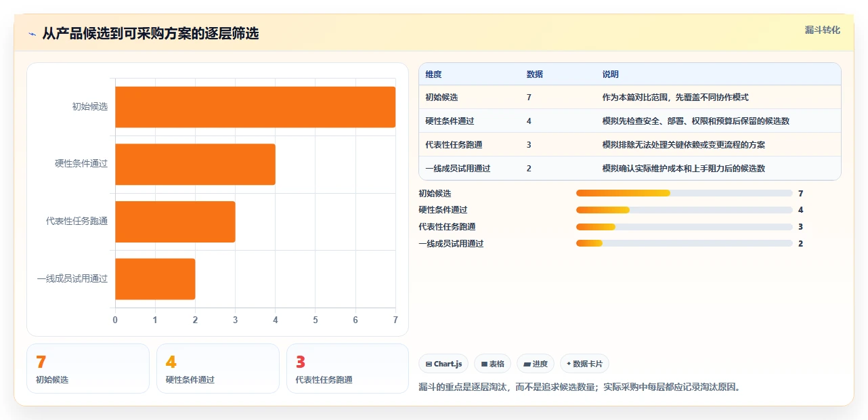Click the 硬性条件通过 y-axis label in chart

pos(81,164)
